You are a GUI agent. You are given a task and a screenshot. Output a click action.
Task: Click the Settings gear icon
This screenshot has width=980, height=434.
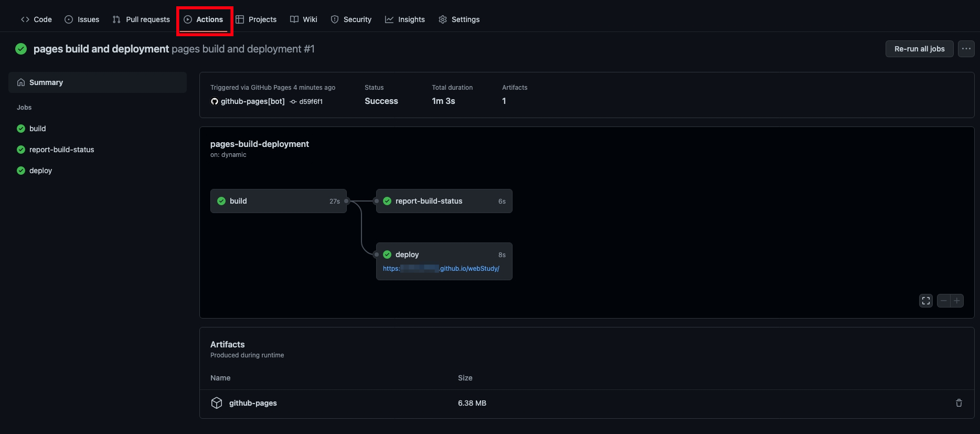click(443, 19)
